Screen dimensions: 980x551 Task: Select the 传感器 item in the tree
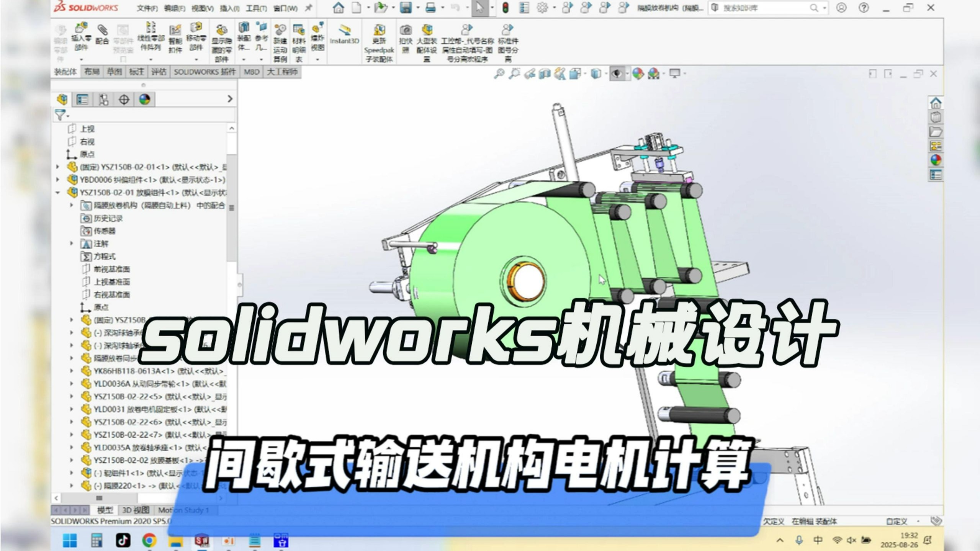point(98,231)
